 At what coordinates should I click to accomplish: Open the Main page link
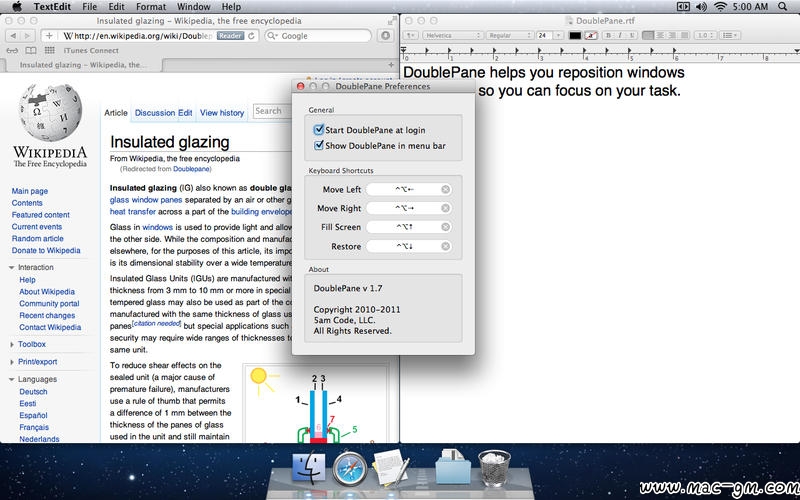30,191
